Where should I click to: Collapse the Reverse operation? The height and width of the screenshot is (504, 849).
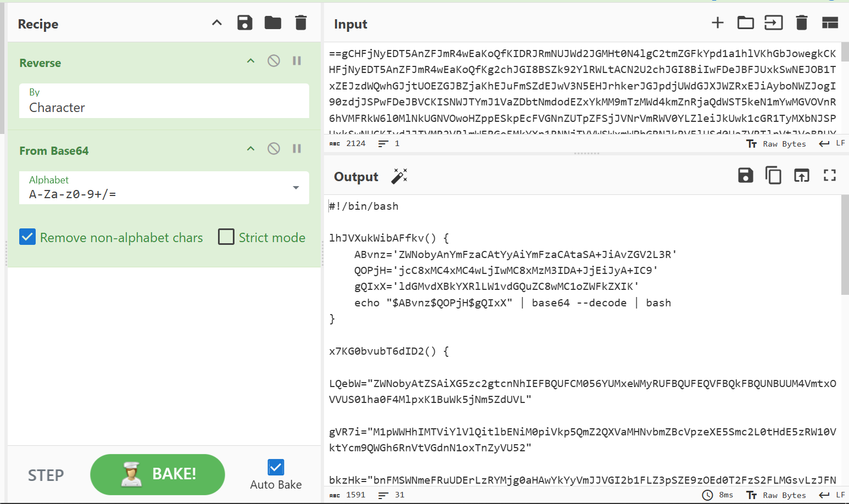point(251,61)
